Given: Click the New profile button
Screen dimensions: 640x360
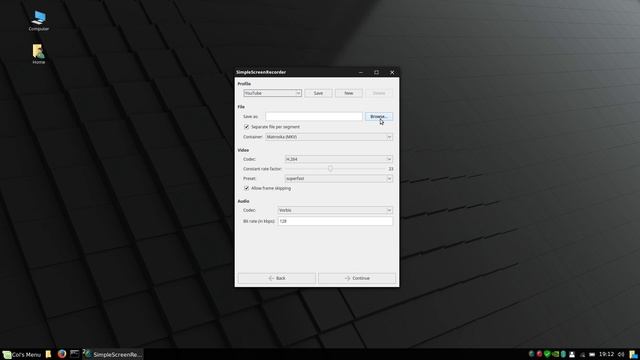Looking at the screenshot, I should [x=349, y=93].
